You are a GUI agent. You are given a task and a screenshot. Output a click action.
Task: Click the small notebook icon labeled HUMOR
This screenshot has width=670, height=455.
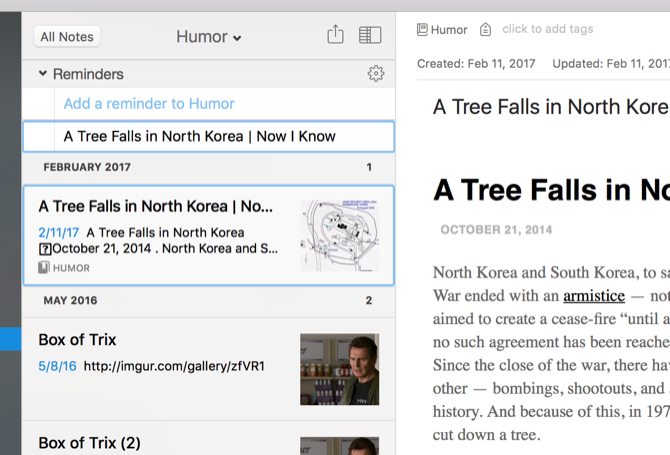pyautogui.click(x=44, y=268)
